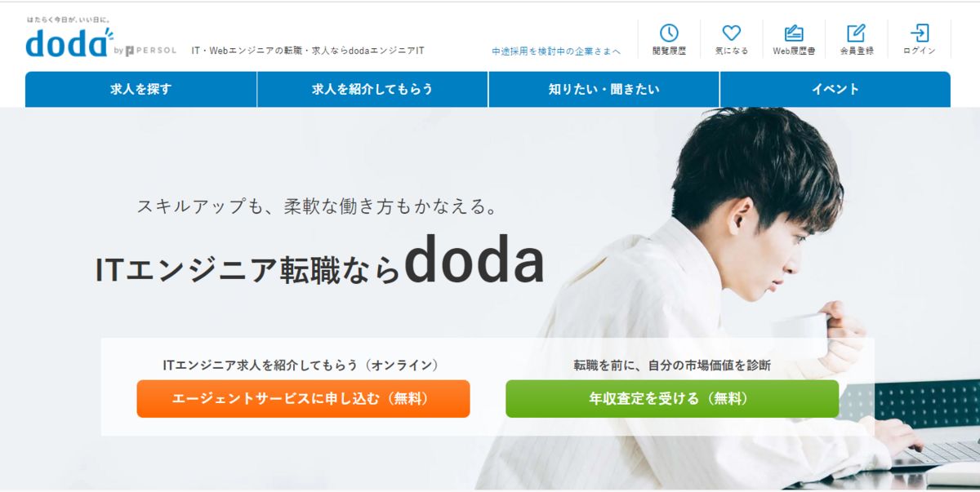Image resolution: width=980 pixels, height=492 pixels.
Task: Click the ログイン door-arrow icon
Action: point(920,33)
